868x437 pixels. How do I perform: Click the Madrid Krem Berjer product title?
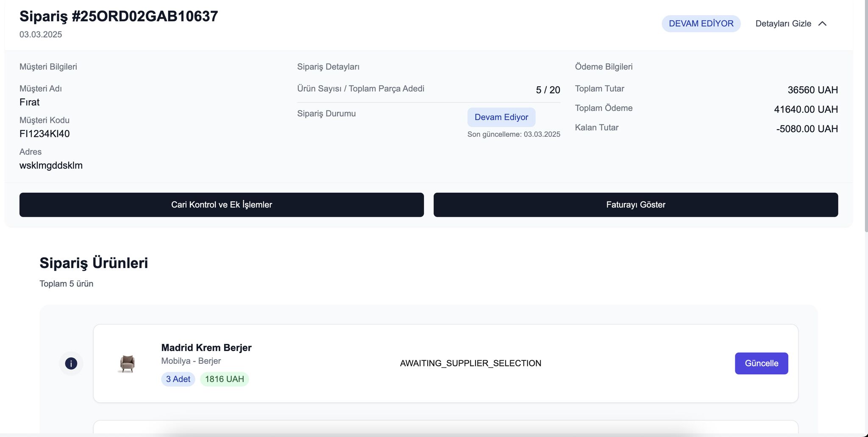coord(206,348)
